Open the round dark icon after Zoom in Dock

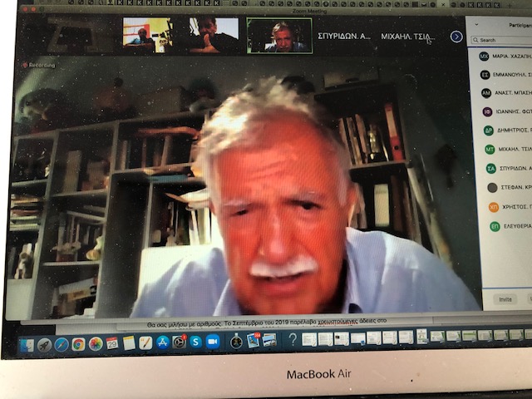(236, 341)
